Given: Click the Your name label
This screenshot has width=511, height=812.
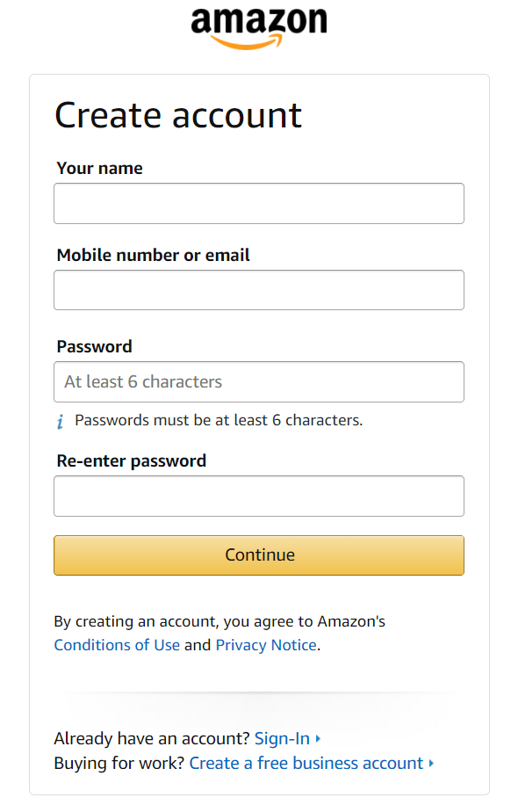Looking at the screenshot, I should pos(99,169).
